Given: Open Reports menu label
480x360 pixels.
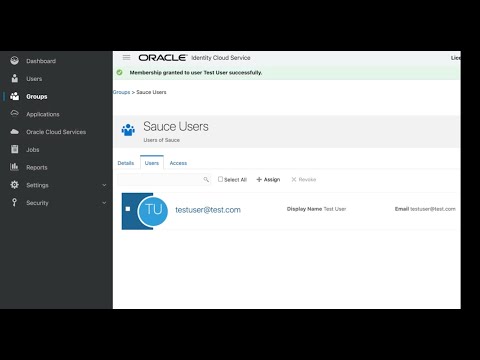Looking at the screenshot, I should [37, 167].
